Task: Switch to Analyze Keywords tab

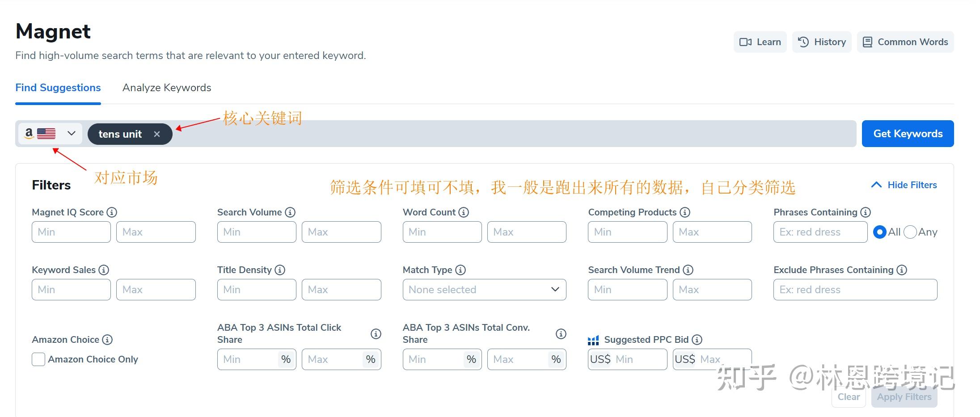Action: [x=167, y=88]
